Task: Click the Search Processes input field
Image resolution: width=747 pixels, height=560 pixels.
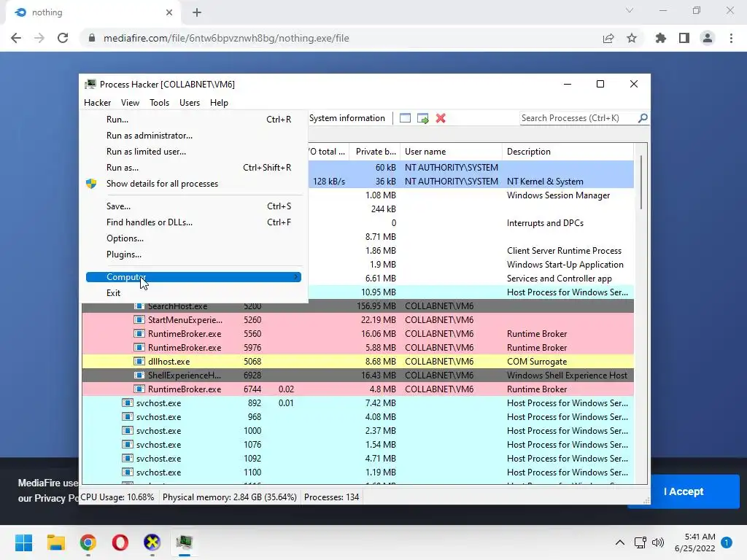Action: coord(578,118)
